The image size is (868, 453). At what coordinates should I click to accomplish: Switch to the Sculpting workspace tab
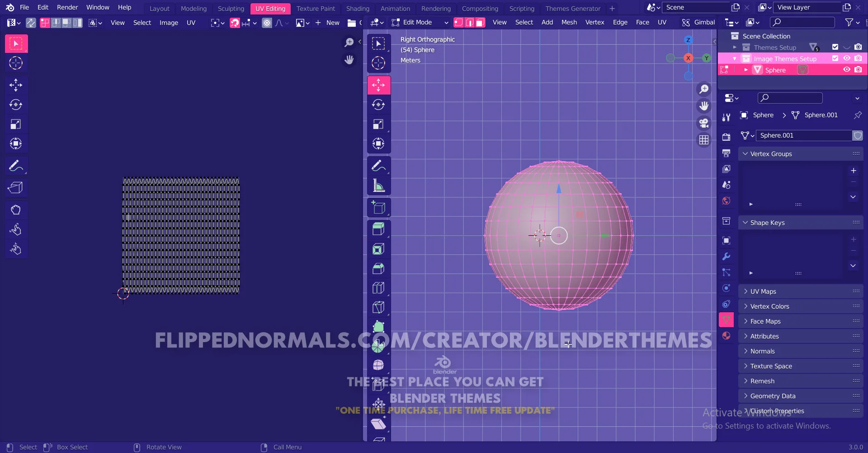tap(231, 9)
